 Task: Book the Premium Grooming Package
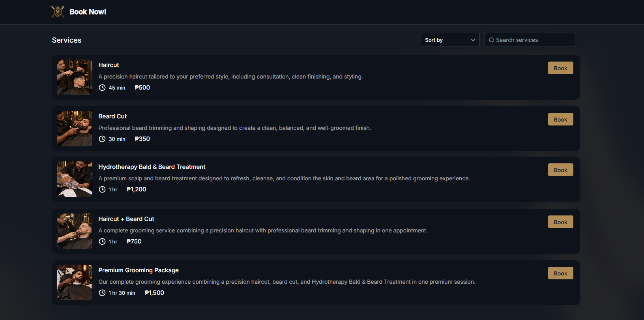561,273
